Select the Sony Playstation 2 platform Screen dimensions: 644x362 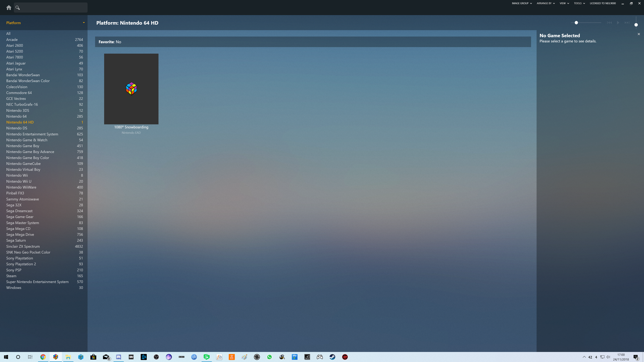click(44, 264)
